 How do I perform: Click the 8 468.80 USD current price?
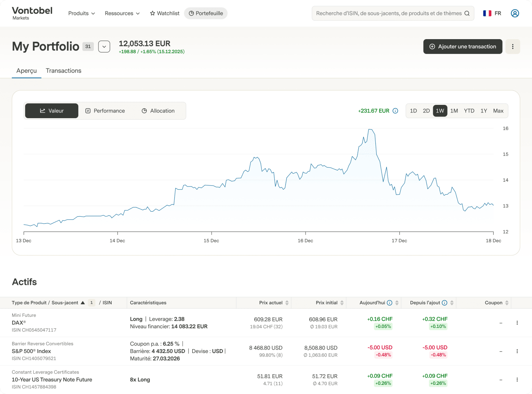point(266,348)
